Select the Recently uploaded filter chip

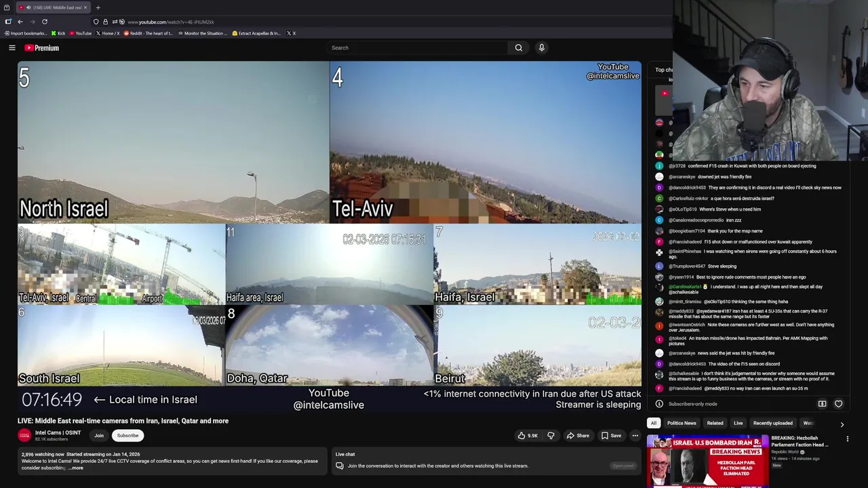[x=772, y=423]
